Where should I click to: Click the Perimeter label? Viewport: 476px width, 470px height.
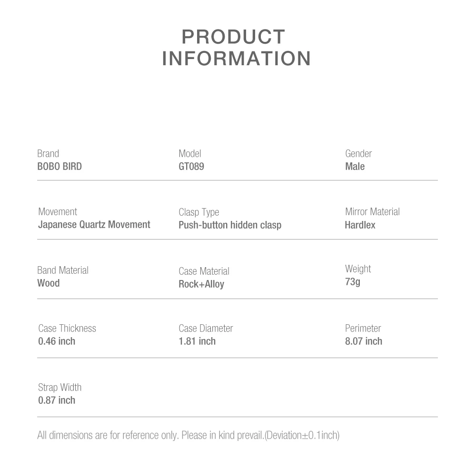tap(363, 329)
